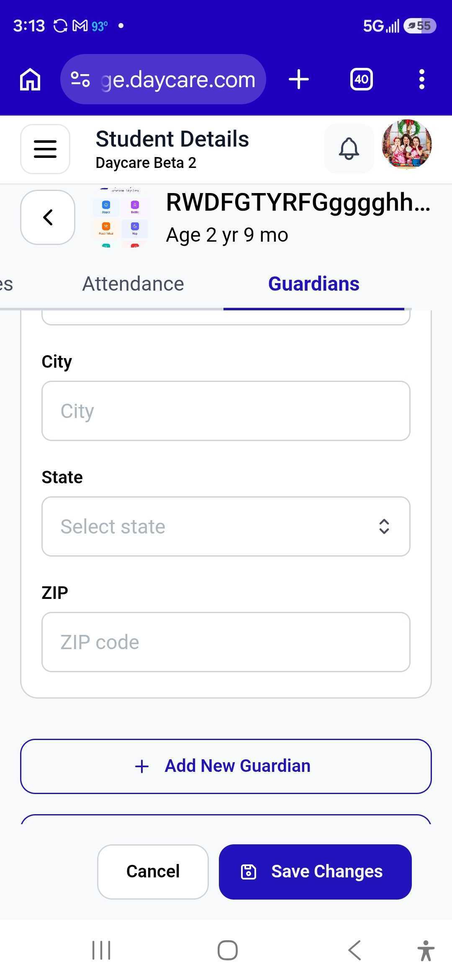Open the browser tab switcher showing 40
The image size is (452, 980).
point(362,79)
